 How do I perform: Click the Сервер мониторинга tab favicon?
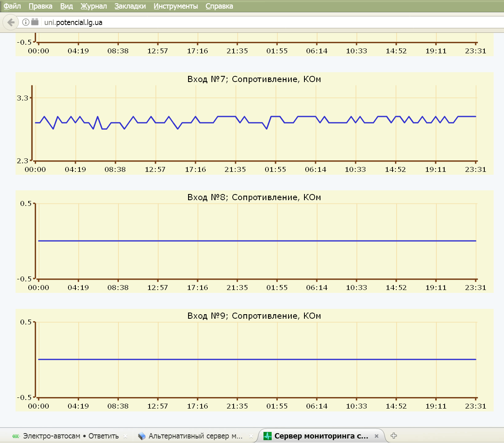268,436
